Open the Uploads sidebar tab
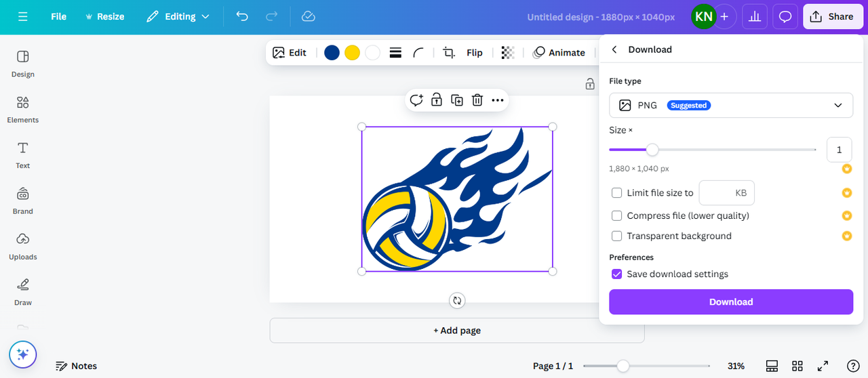This screenshot has width=868, height=378. pos(23,247)
